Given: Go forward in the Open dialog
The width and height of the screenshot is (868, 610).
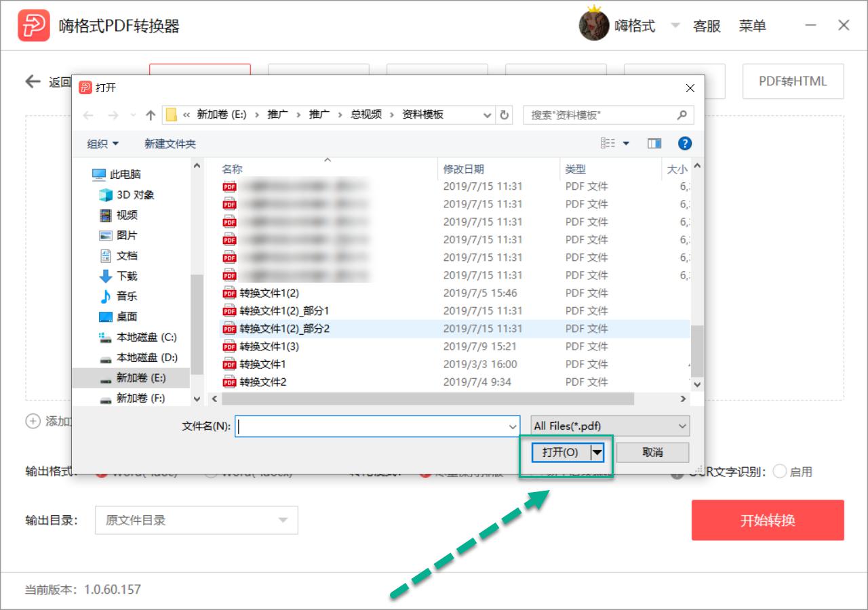Looking at the screenshot, I should pos(113,115).
